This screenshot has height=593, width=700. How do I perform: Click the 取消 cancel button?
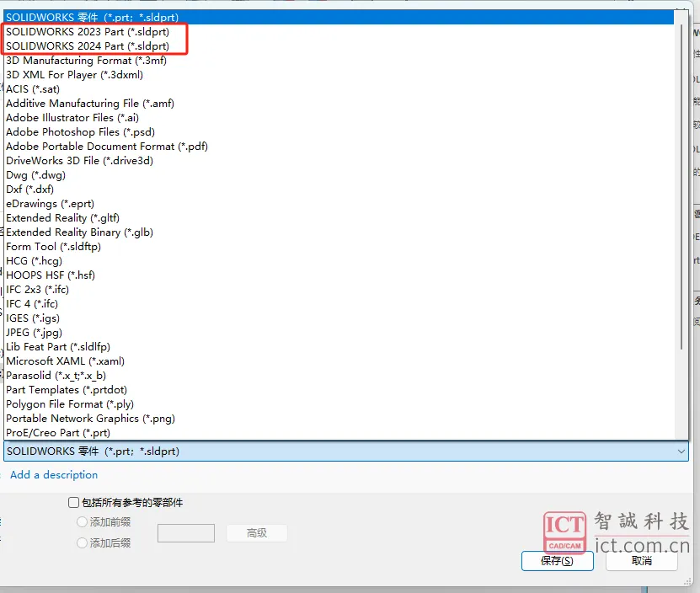(x=642, y=561)
